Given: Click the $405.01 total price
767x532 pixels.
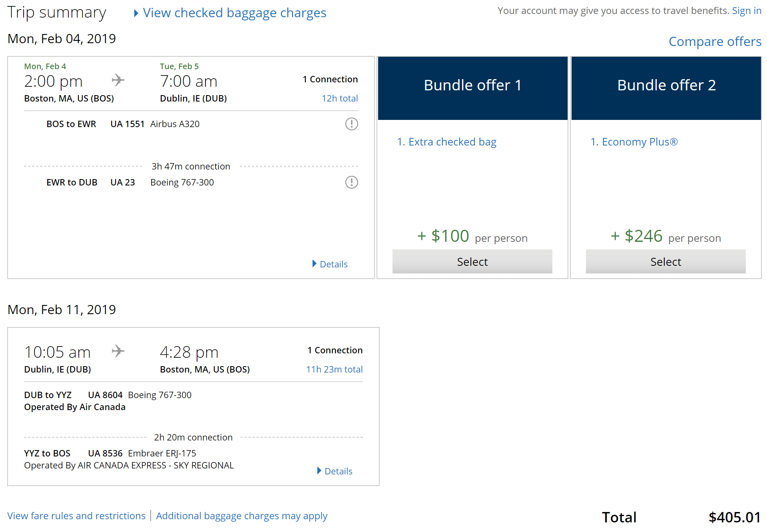Looking at the screenshot, I should pos(734,517).
